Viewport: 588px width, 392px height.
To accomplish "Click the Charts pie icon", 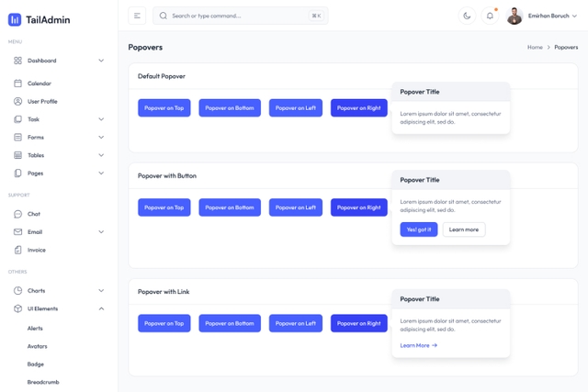I will click(17, 290).
